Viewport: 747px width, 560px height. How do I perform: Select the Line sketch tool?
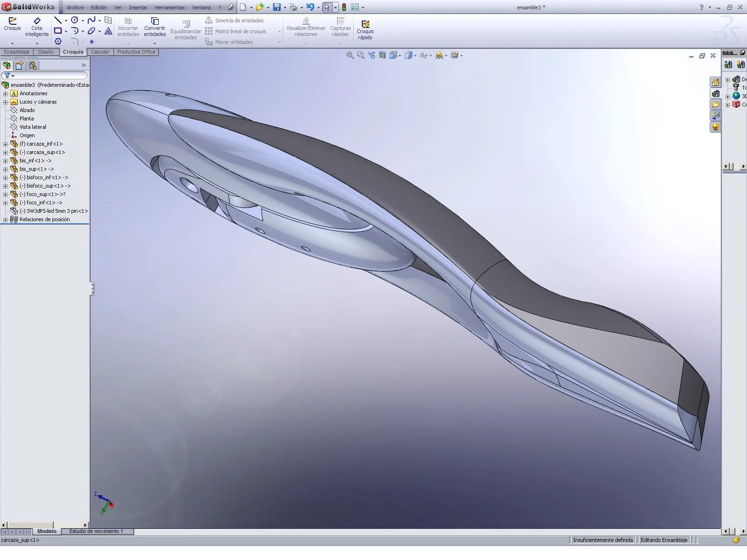coord(58,20)
